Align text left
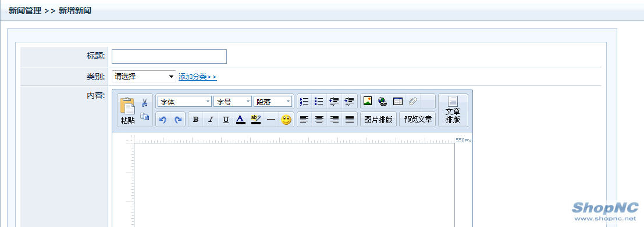Image resolution: width=644 pixels, height=227 pixels. point(304,120)
